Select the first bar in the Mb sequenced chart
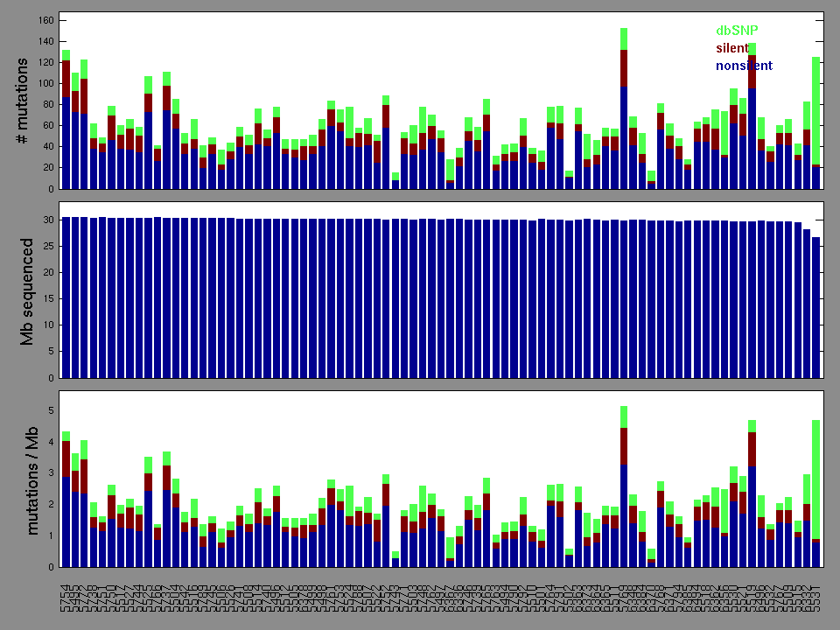840x630 pixels. click(x=66, y=297)
